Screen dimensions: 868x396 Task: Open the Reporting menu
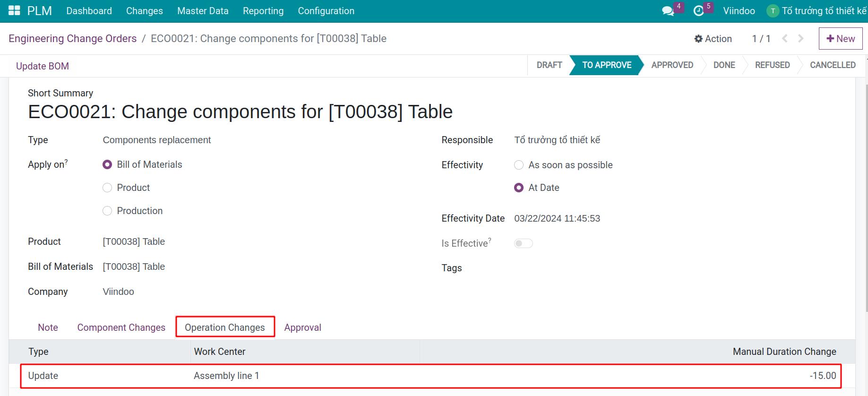coord(263,11)
